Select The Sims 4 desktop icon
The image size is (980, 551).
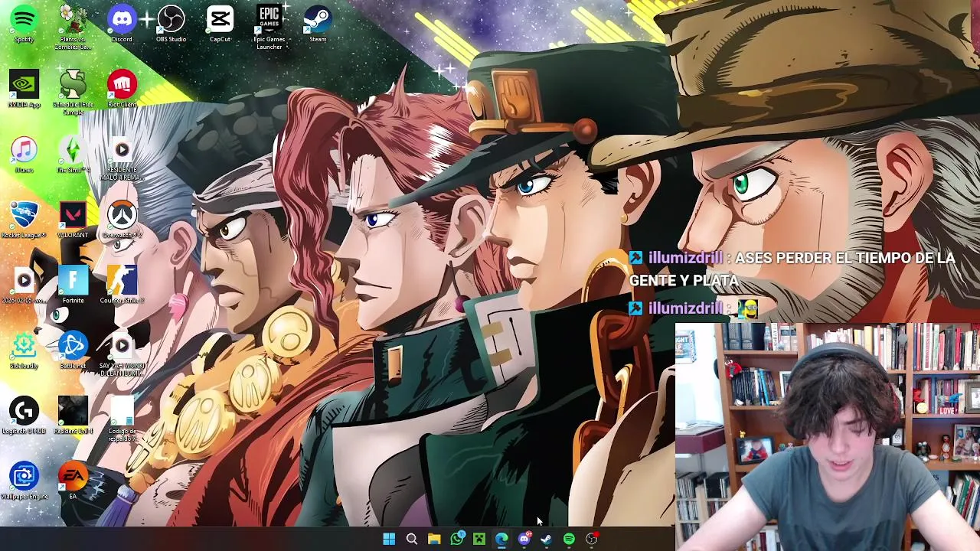point(73,155)
